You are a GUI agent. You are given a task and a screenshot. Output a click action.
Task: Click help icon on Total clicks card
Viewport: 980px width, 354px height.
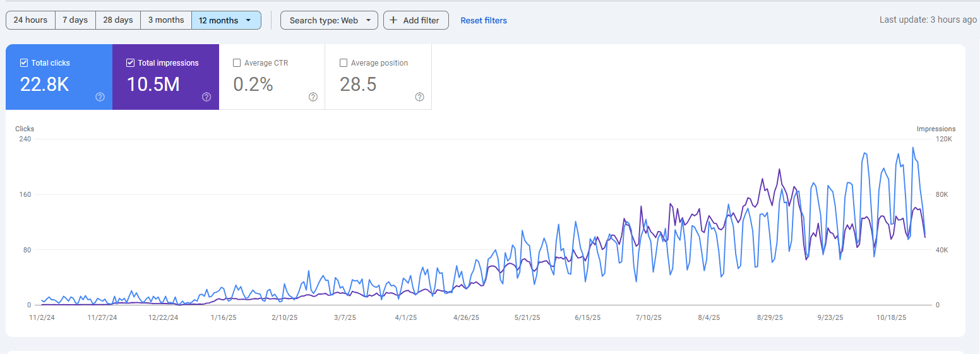(100, 97)
